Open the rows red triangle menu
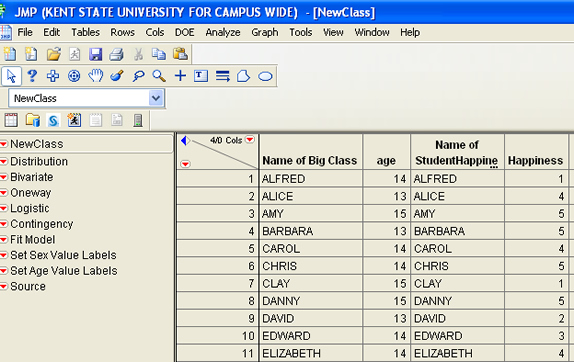 (x=186, y=164)
